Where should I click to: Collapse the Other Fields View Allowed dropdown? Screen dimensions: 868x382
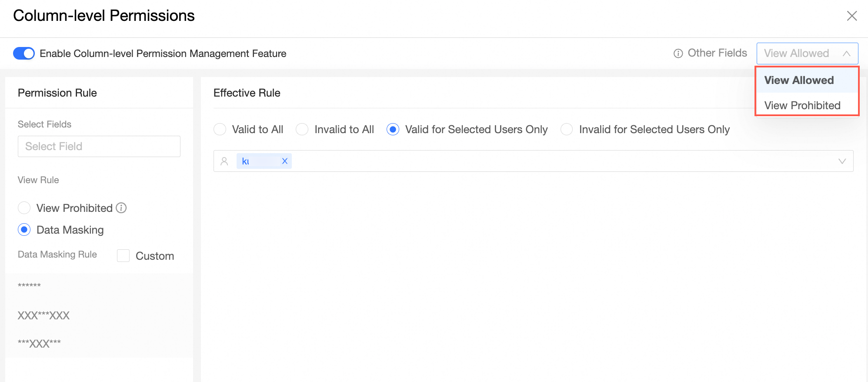(846, 54)
